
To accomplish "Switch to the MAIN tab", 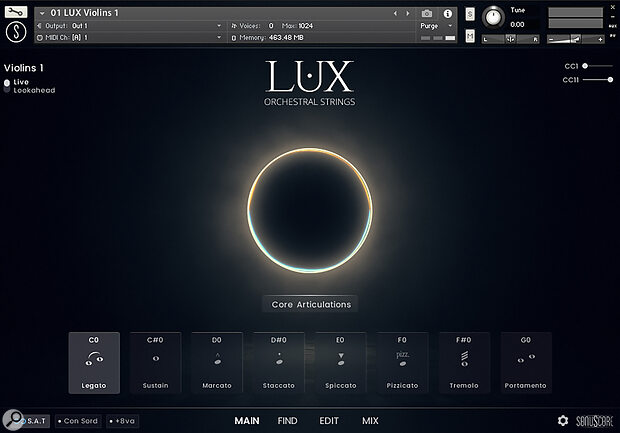I will [x=247, y=421].
